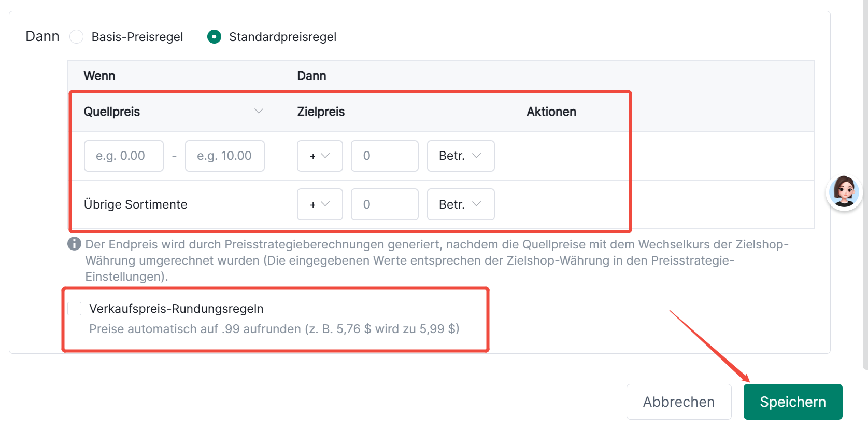Click the info icon beside Endpreis note
This screenshot has width=868, height=428.
[x=74, y=243]
